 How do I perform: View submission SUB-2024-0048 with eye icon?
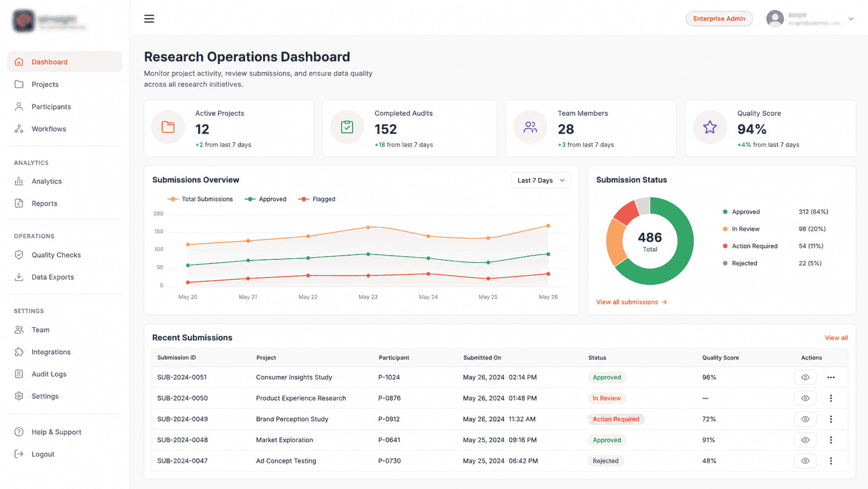tap(805, 440)
